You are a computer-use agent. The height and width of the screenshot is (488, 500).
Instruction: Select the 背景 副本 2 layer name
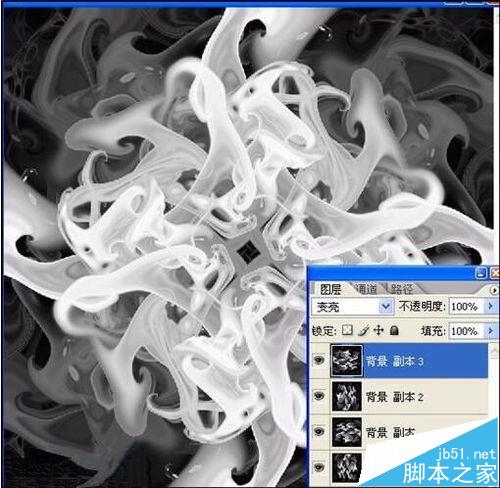pos(395,397)
